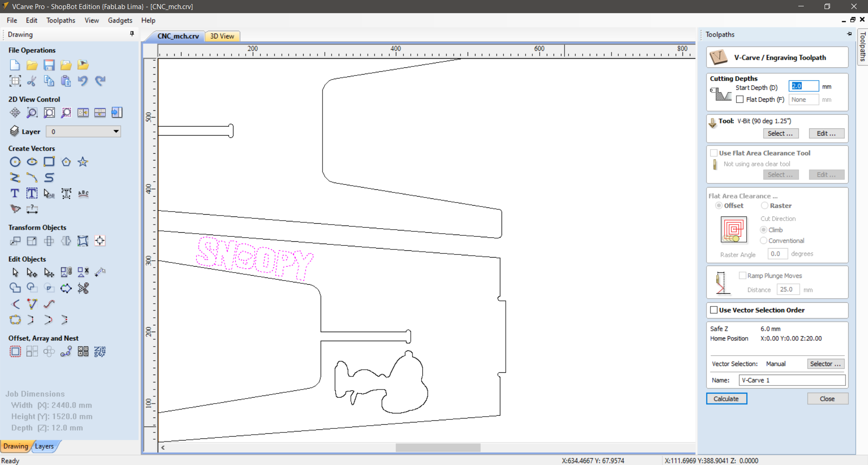
Task: Click the Redo arrow icon
Action: tap(100, 81)
